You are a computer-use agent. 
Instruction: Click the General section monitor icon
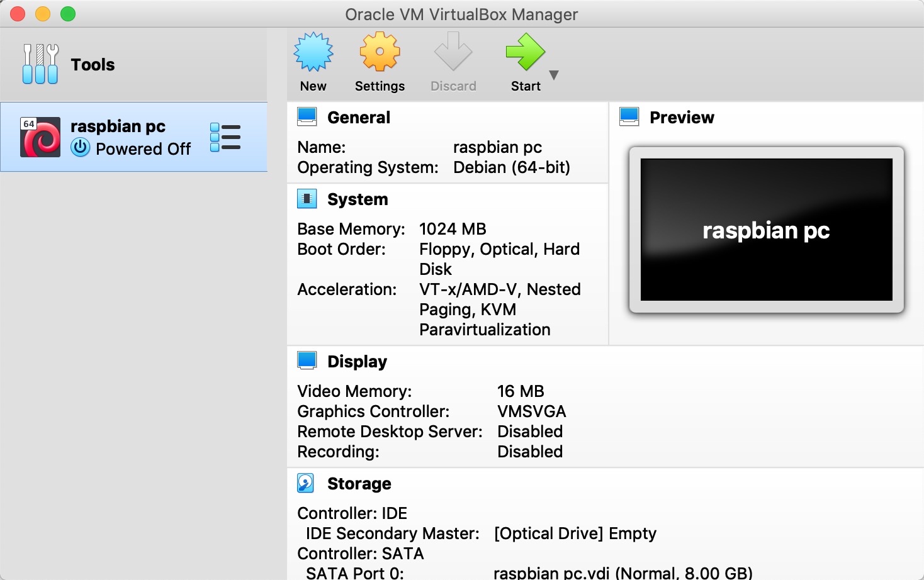(307, 117)
